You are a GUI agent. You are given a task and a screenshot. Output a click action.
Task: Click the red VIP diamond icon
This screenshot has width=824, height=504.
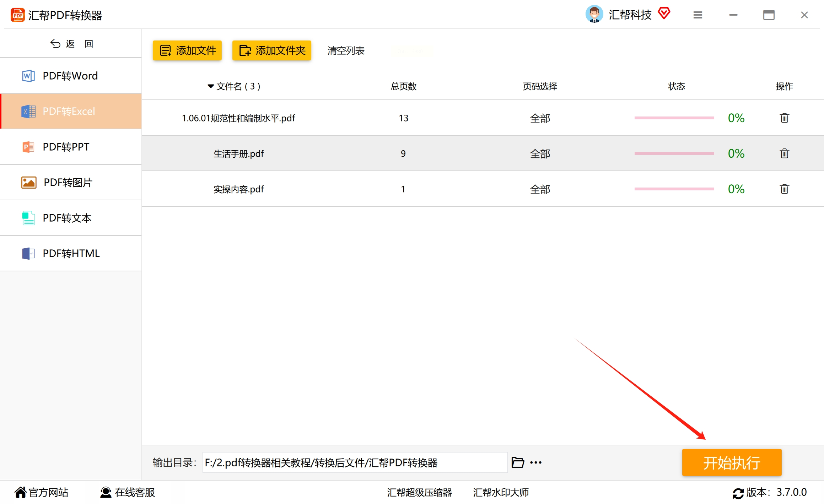click(x=664, y=13)
